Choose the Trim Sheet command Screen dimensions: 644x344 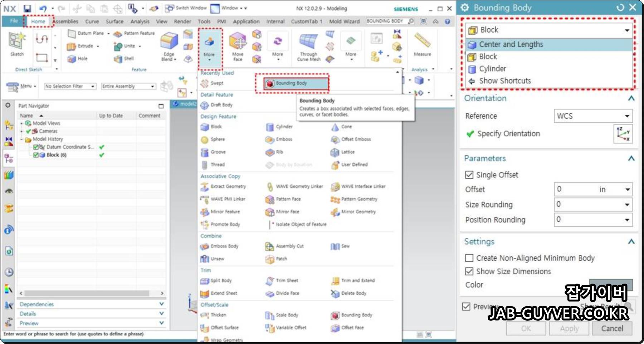click(282, 281)
